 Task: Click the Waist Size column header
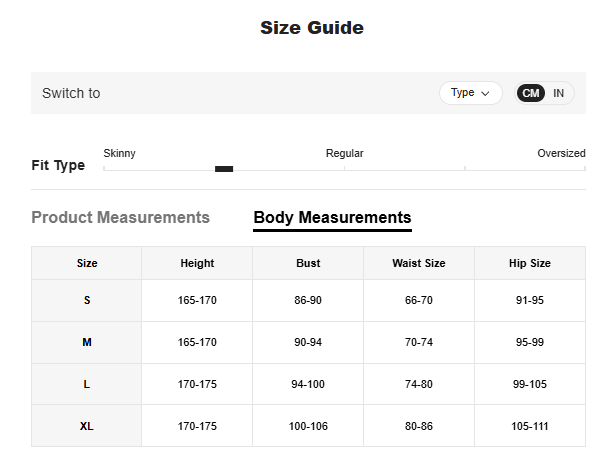[x=418, y=264]
